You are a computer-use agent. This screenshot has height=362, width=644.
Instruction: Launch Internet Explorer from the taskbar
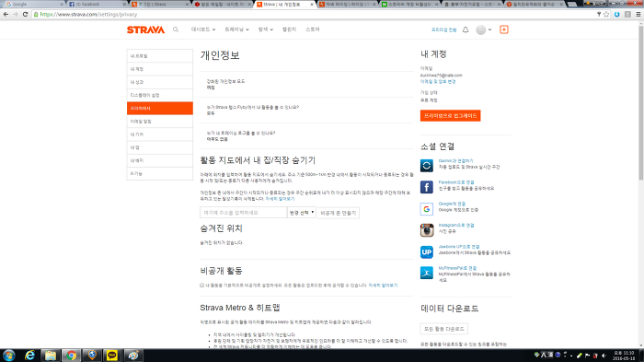tap(29, 356)
